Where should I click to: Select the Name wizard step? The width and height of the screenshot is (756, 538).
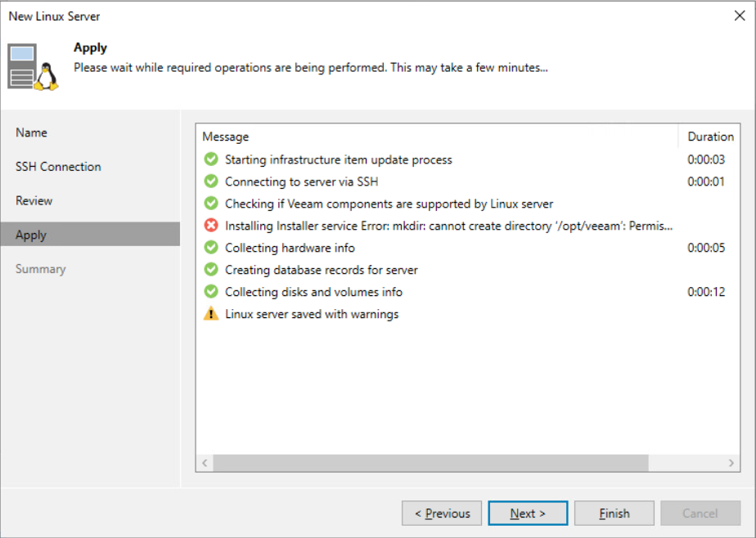(x=33, y=132)
